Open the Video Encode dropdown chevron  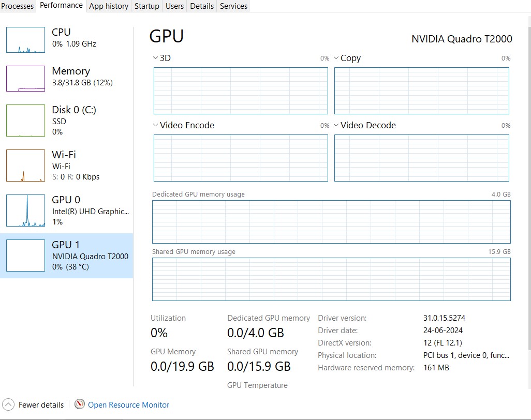156,126
